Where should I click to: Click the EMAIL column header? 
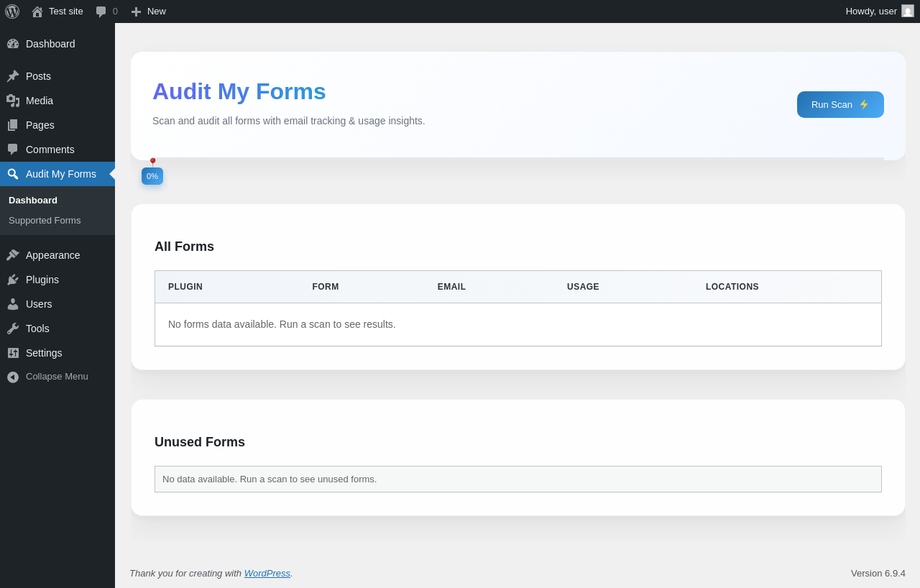(451, 287)
